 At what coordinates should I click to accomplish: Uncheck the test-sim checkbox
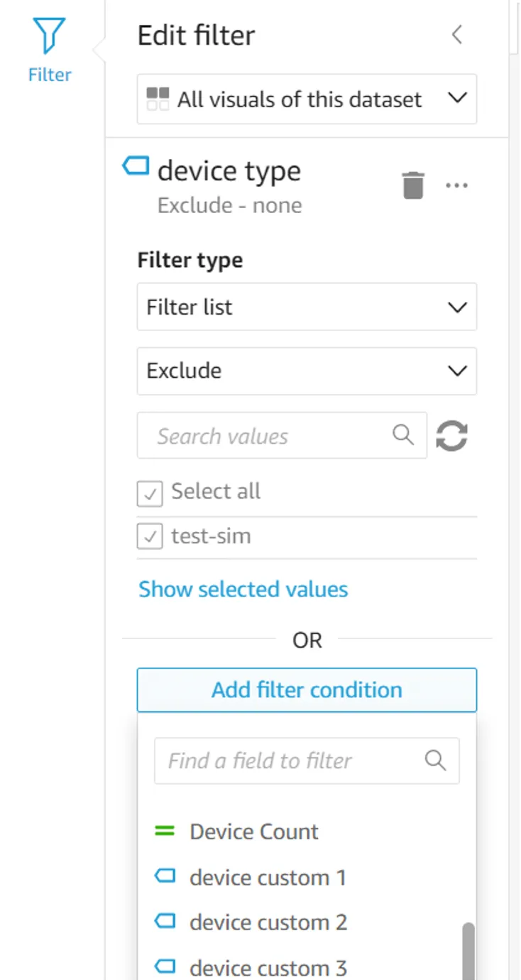tap(150, 538)
